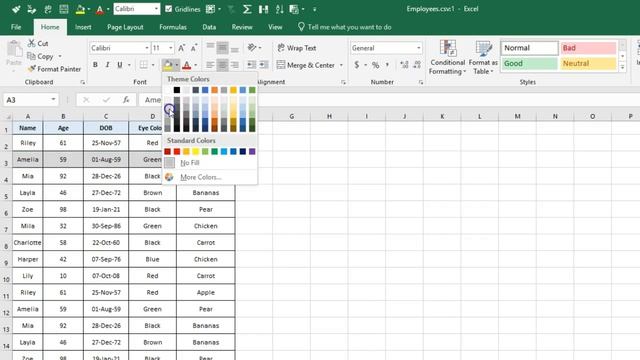This screenshot has width=640, height=360.
Task: Expand the cell Styles gallery more arrow
Action: point(622,67)
